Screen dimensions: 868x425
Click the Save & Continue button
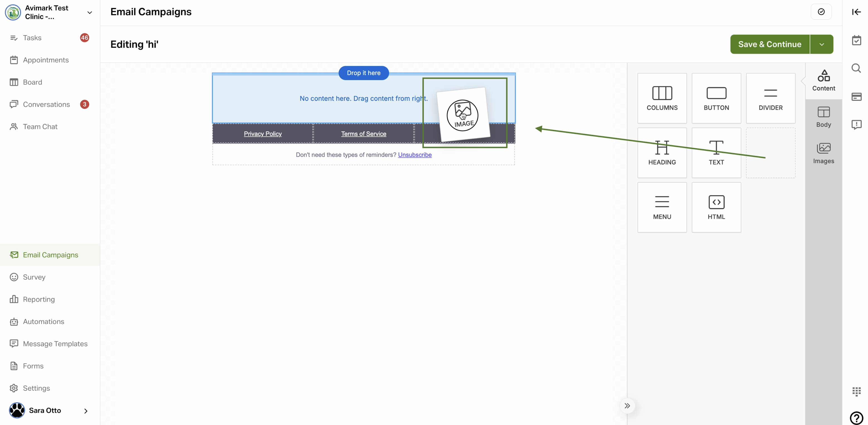click(x=770, y=44)
